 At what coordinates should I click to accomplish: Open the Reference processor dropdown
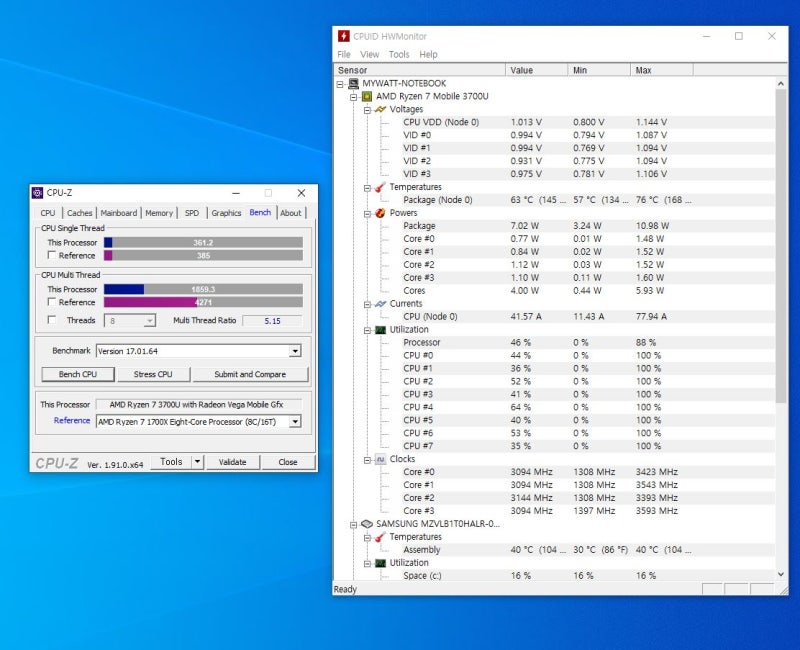click(x=293, y=421)
